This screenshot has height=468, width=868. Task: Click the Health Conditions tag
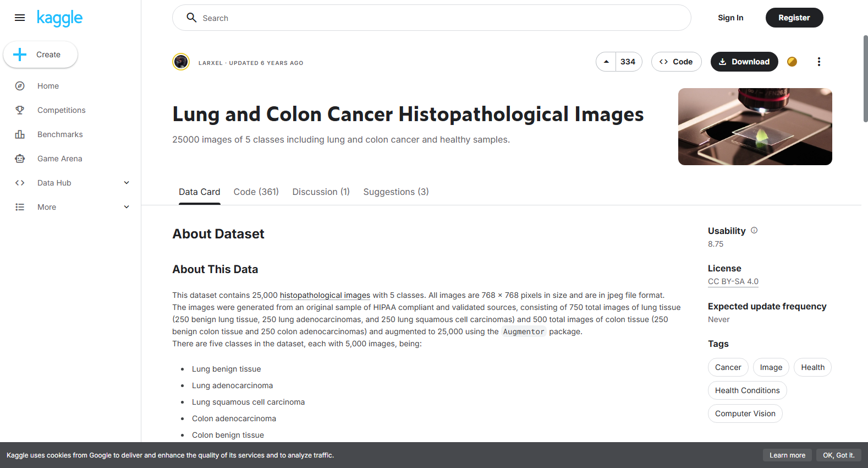[748, 390]
